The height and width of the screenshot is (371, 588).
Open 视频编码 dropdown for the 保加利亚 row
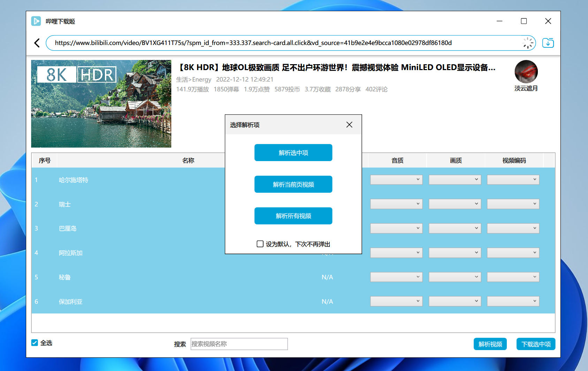(x=513, y=301)
